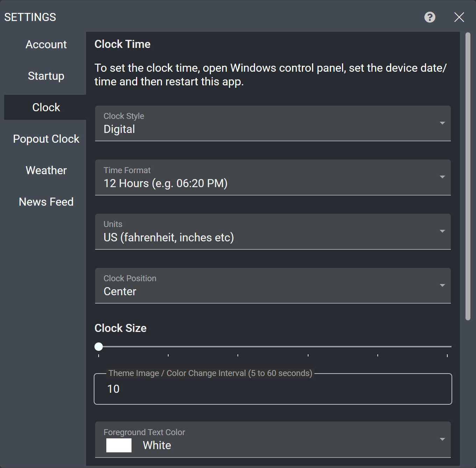
Task: Switch to the Account settings section
Action: tap(46, 44)
